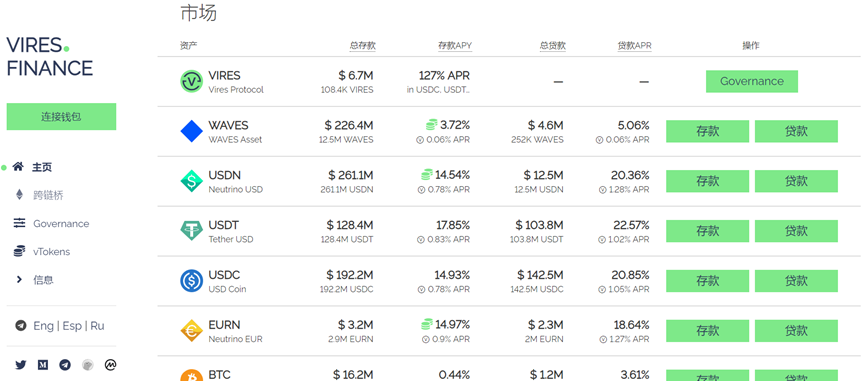Click the WAVES blue diamond icon
The height and width of the screenshot is (381, 865).
pos(191,131)
